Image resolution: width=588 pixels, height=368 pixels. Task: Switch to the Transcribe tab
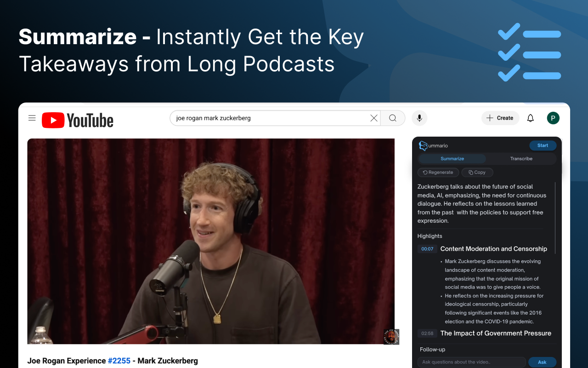(521, 159)
